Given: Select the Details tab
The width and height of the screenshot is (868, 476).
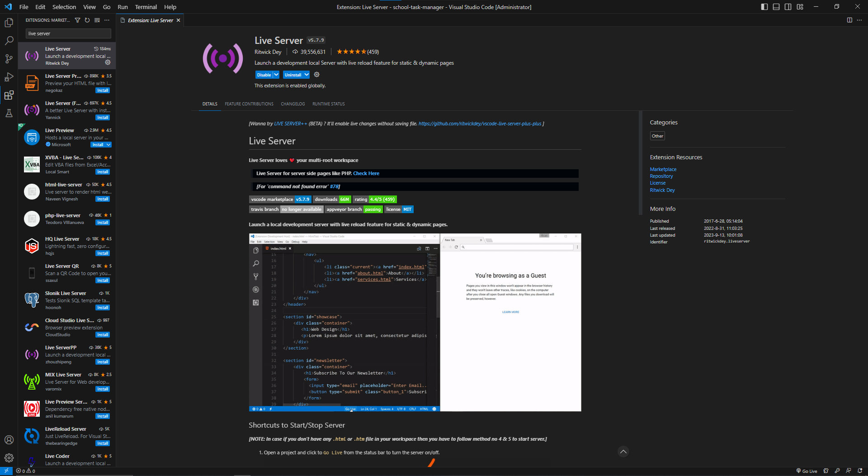Looking at the screenshot, I should [210, 104].
